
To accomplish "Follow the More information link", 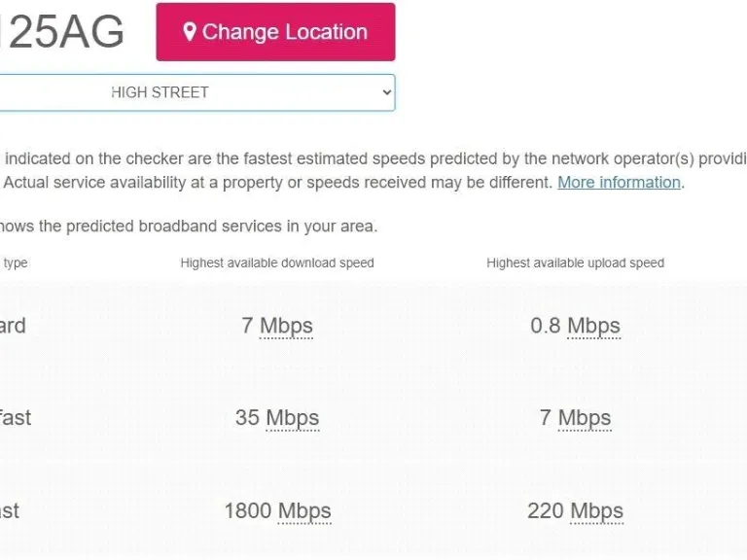I will pos(619,182).
